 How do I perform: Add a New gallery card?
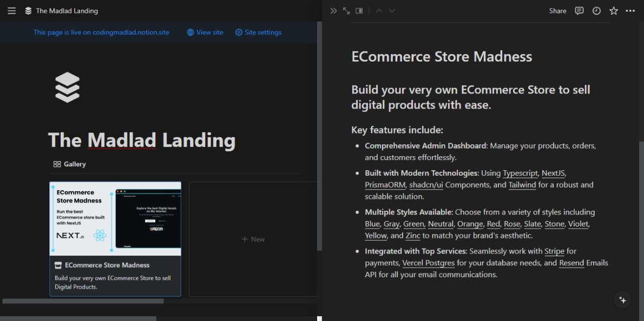253,239
